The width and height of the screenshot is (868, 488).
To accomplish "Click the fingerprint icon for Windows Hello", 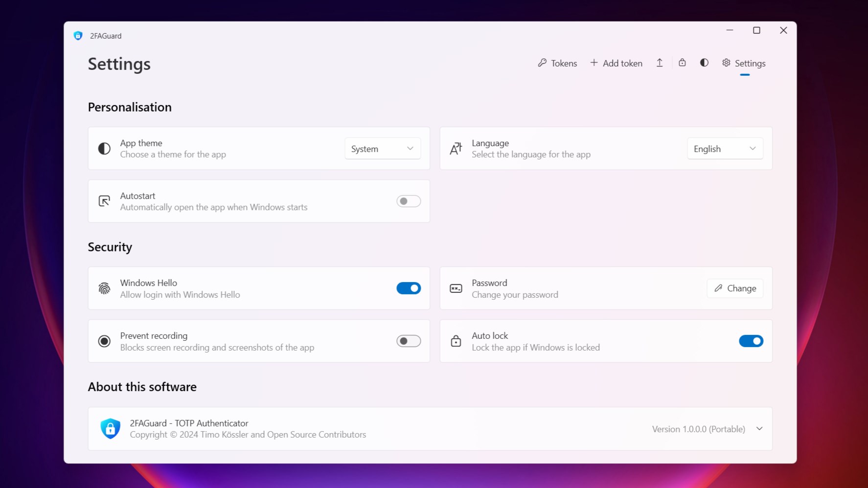I will point(104,288).
